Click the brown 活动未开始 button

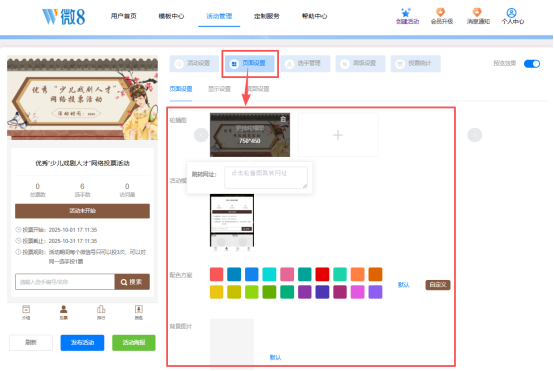point(82,211)
